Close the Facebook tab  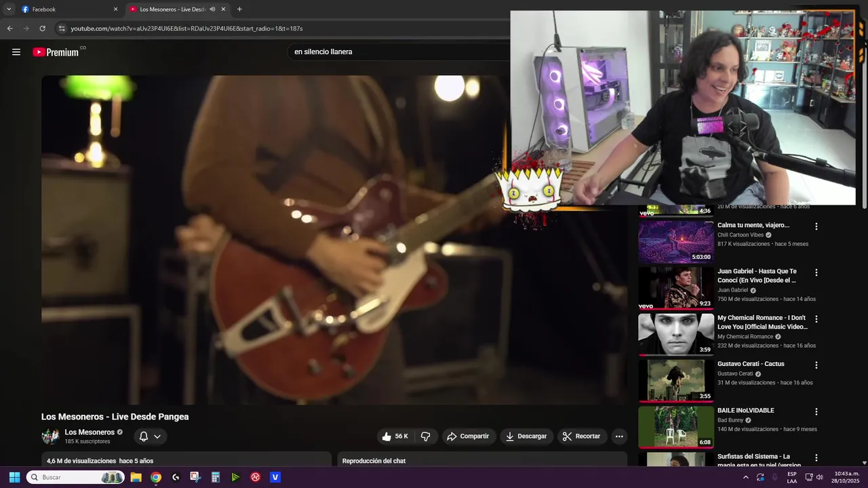tap(115, 9)
